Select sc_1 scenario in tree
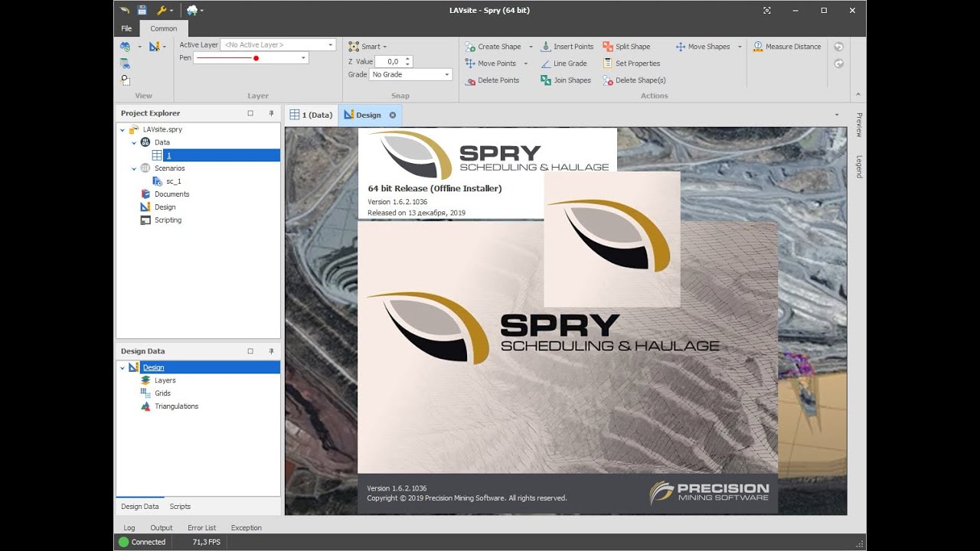 click(x=173, y=181)
